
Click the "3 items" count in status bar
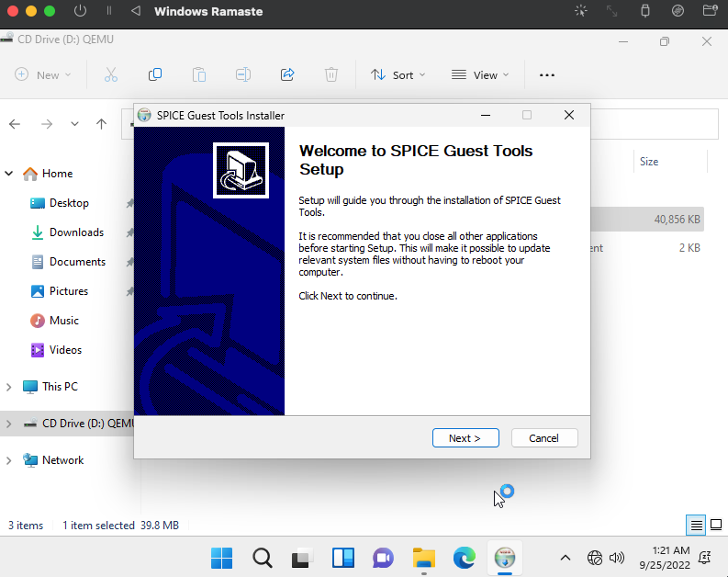click(26, 526)
